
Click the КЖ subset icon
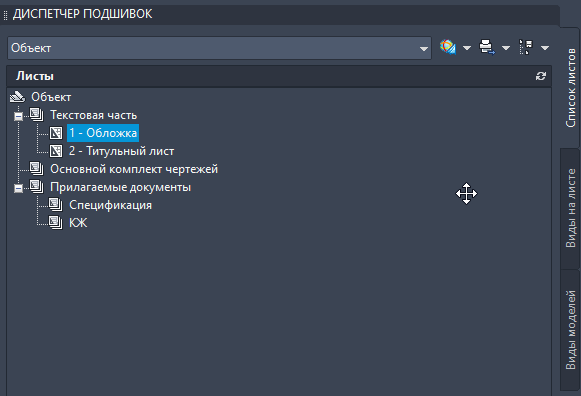point(56,223)
